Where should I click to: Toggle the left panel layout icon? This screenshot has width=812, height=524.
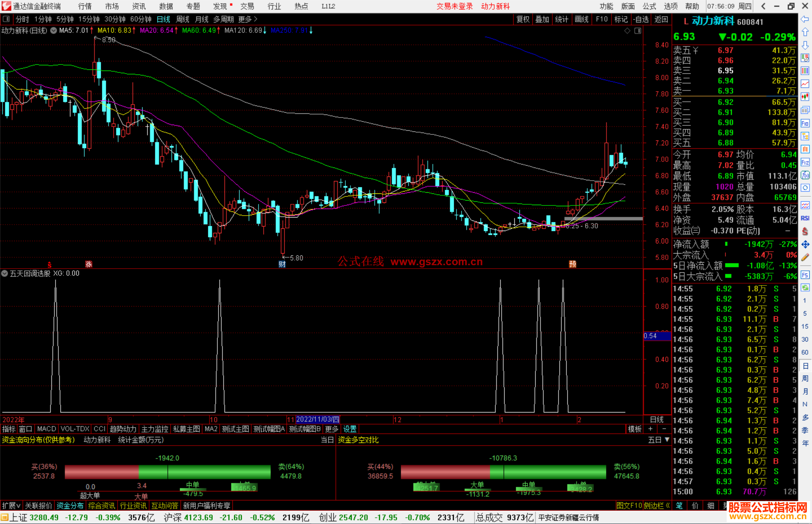click(6, 19)
